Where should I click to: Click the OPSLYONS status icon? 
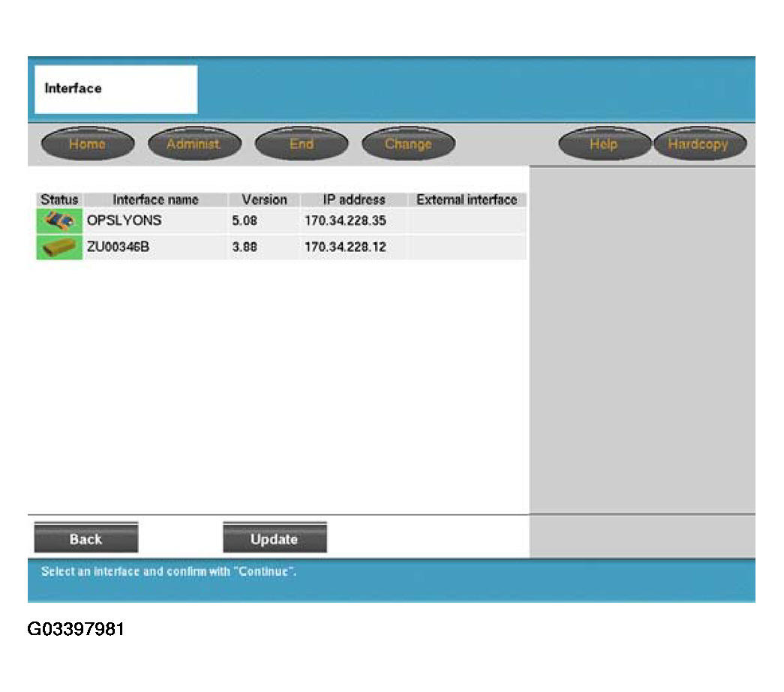[x=59, y=221]
